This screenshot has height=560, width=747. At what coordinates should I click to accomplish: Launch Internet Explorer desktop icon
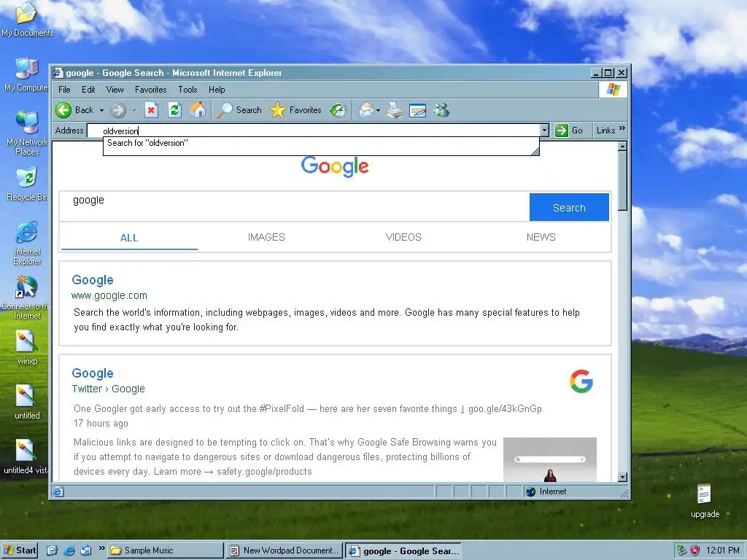pyautogui.click(x=27, y=243)
